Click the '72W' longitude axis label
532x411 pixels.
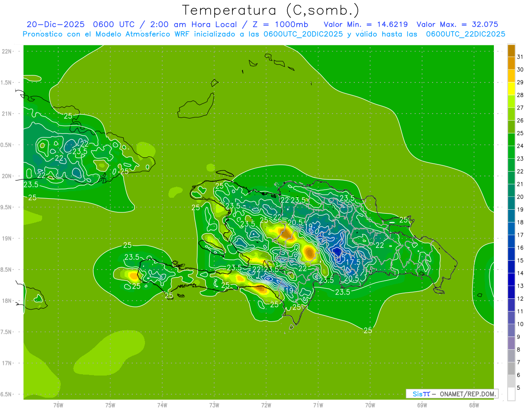(x=266, y=405)
